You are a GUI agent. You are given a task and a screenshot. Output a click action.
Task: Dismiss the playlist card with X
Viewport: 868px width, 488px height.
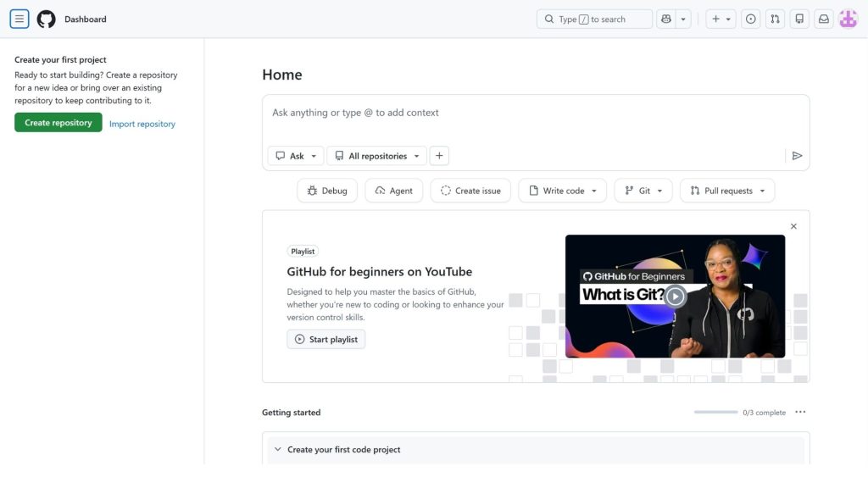point(793,226)
